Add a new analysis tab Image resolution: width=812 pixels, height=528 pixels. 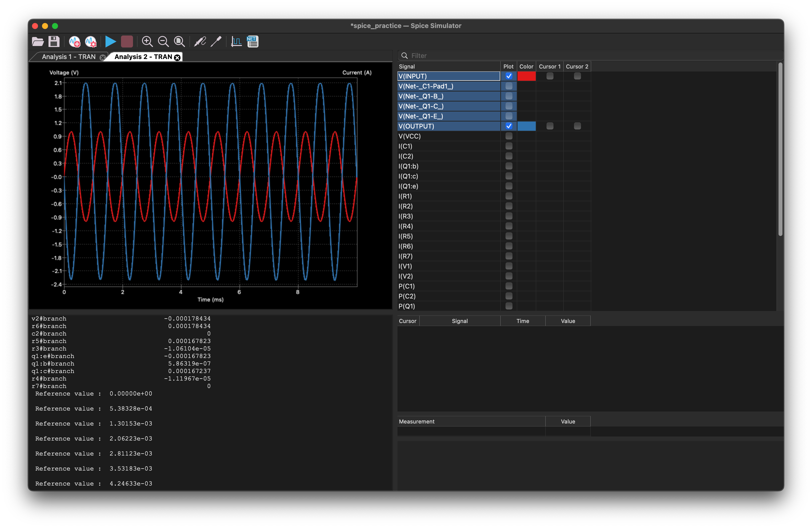[74, 41]
